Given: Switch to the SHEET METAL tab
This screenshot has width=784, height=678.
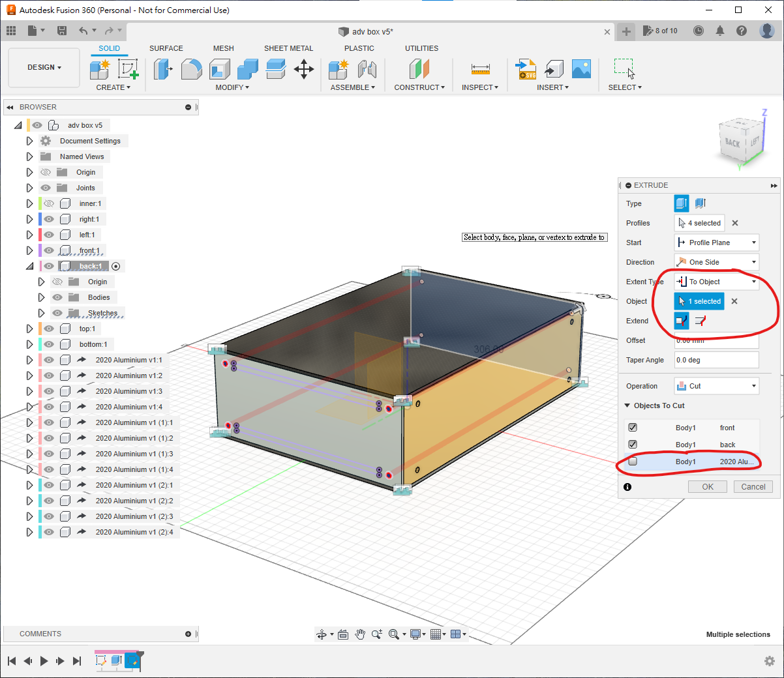Looking at the screenshot, I should pos(288,48).
